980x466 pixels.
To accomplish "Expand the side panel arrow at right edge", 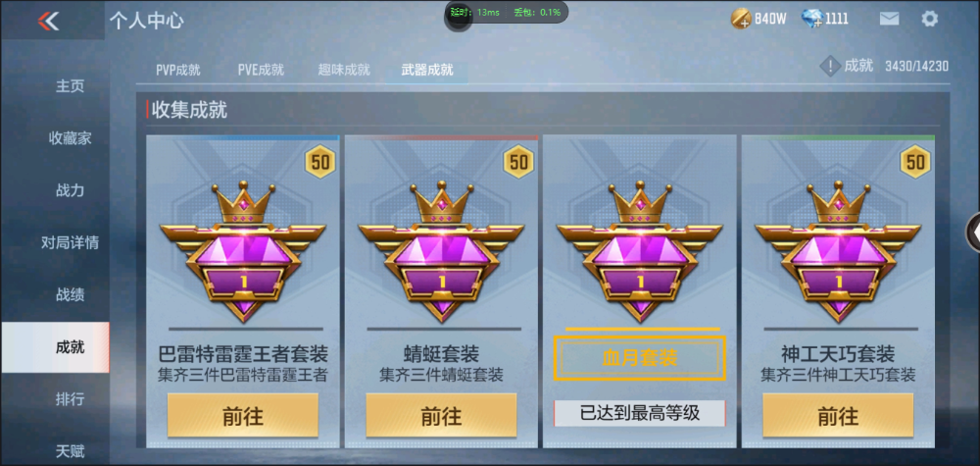I will [x=974, y=233].
